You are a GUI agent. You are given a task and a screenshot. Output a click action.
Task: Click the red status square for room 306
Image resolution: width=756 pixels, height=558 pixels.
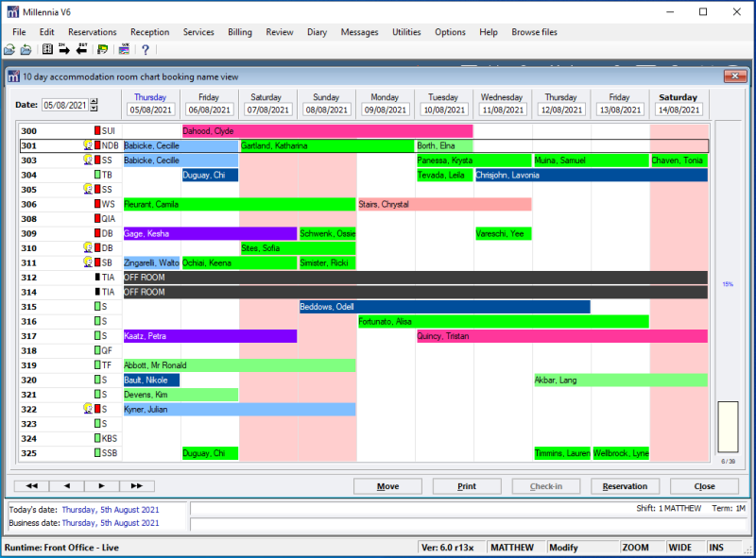pyautogui.click(x=97, y=205)
